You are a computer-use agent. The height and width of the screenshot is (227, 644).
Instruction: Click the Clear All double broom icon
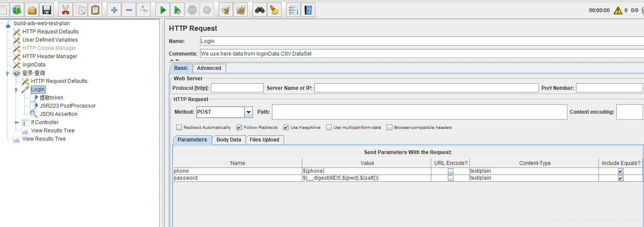click(240, 10)
